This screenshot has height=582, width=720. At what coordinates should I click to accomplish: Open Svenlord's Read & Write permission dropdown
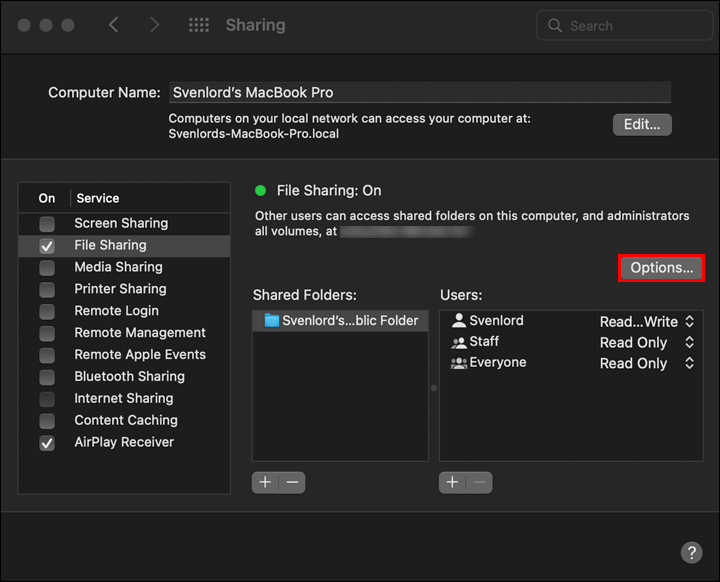647,322
